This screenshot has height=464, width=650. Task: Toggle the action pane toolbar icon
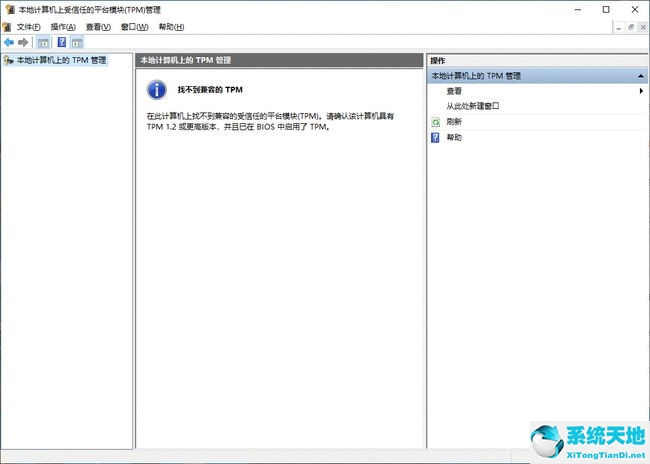click(77, 42)
